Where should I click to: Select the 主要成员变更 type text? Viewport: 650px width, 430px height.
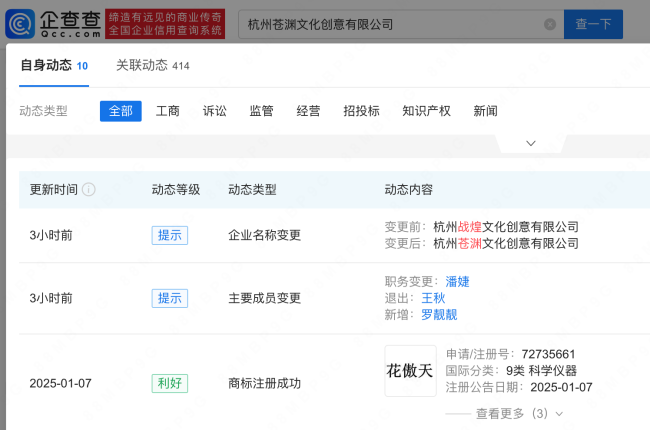(x=264, y=298)
